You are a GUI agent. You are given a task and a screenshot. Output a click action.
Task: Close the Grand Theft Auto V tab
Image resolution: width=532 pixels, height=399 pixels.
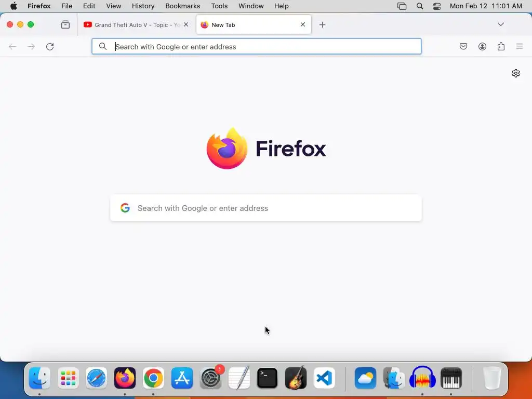[x=186, y=24]
